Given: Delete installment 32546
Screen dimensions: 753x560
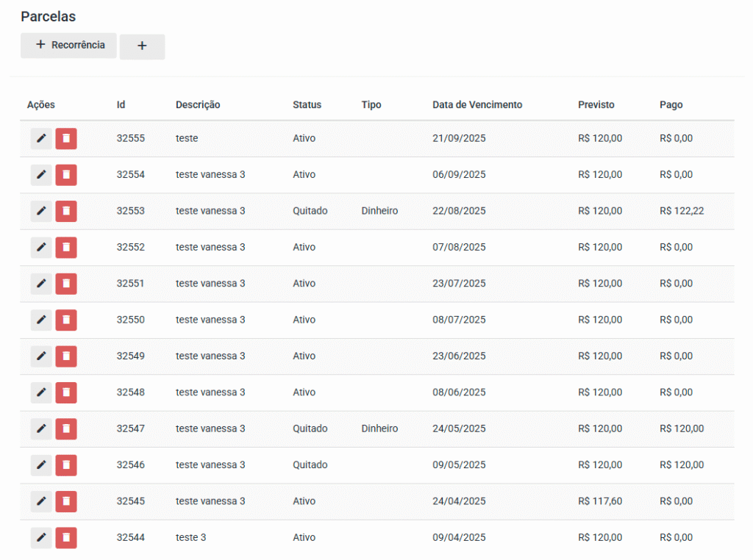Looking at the screenshot, I should (66, 465).
